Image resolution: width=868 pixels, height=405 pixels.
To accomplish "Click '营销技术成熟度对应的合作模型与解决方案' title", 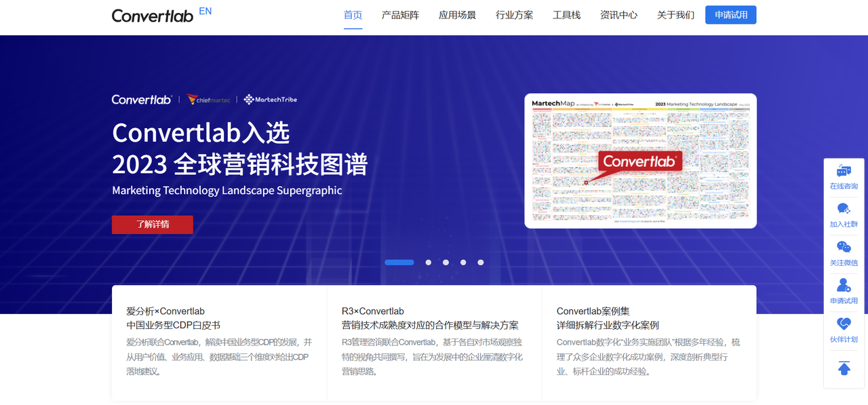I will point(430,325).
